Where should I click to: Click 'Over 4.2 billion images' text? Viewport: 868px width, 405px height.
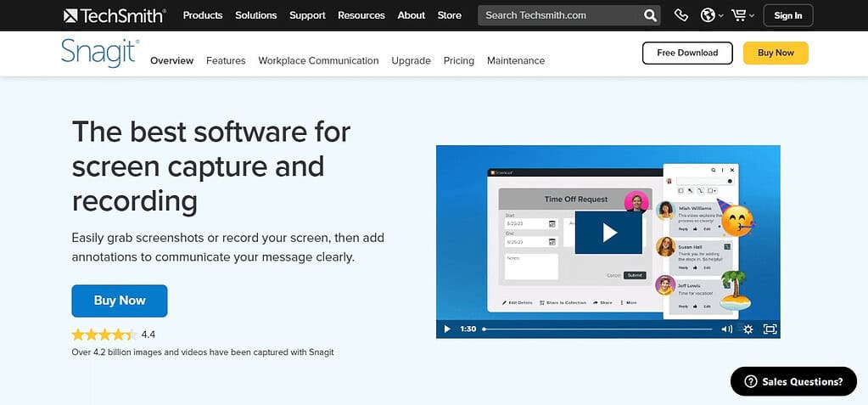pos(203,352)
